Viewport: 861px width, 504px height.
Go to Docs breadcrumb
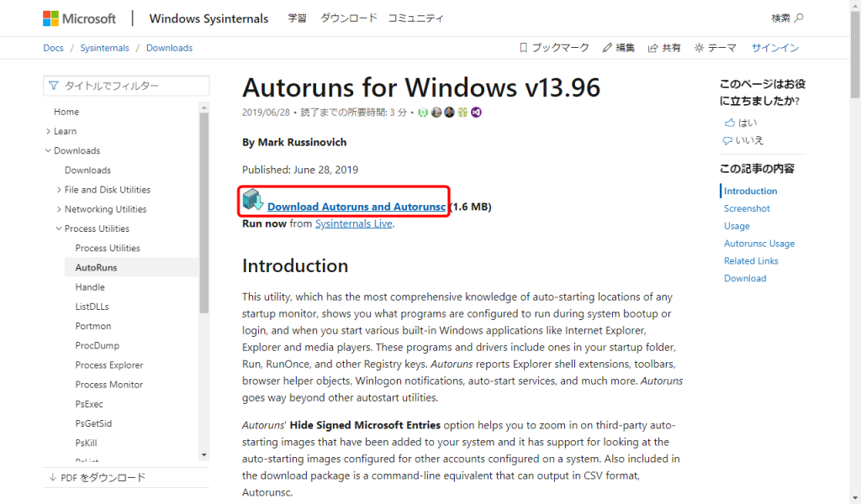(53, 48)
